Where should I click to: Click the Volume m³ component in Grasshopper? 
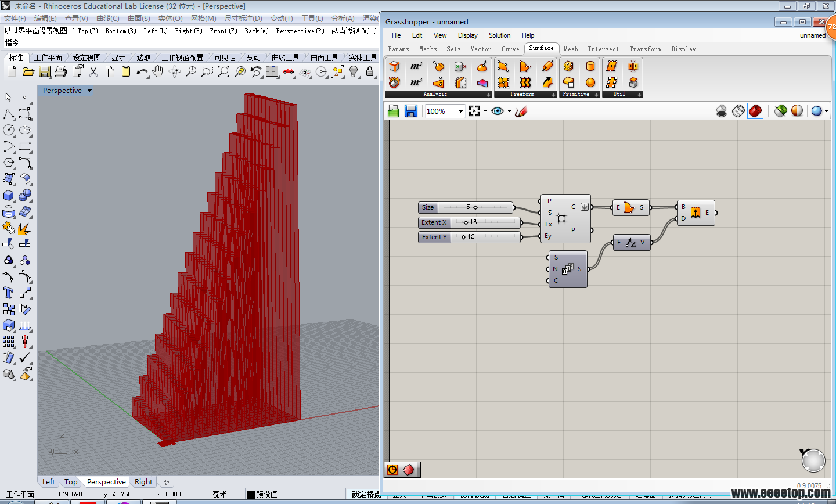[416, 82]
